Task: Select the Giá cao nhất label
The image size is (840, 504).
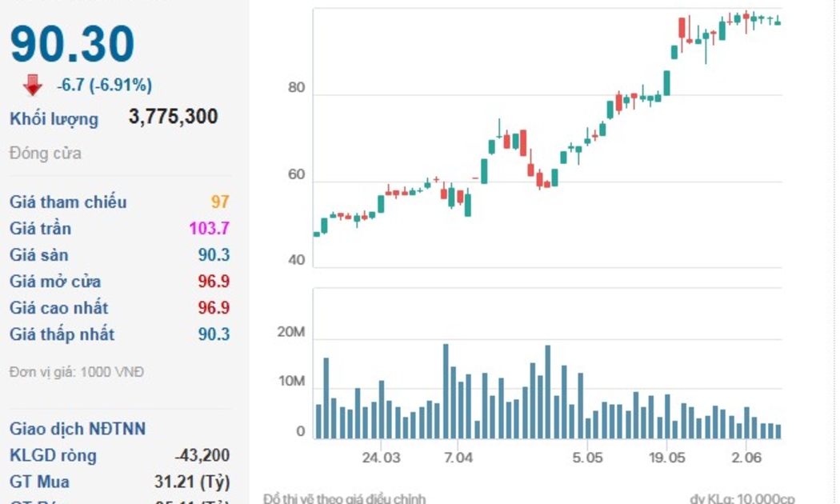Action: tap(58, 308)
